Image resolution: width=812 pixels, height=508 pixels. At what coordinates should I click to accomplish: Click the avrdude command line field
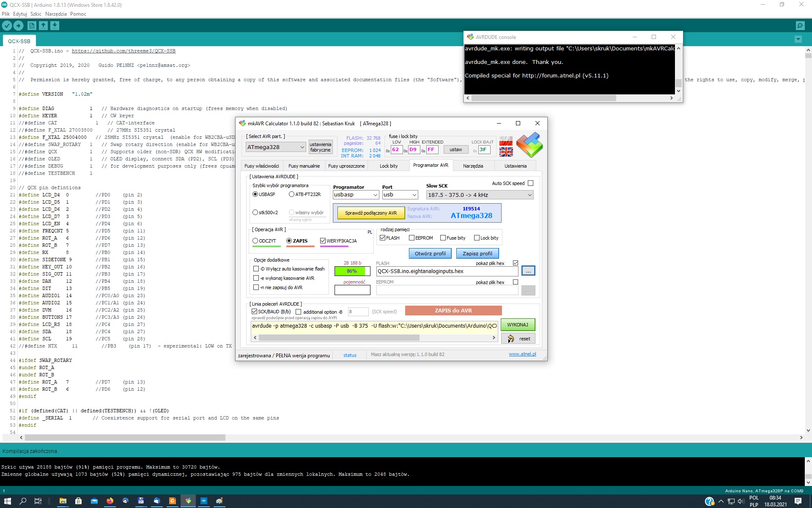[374, 326]
